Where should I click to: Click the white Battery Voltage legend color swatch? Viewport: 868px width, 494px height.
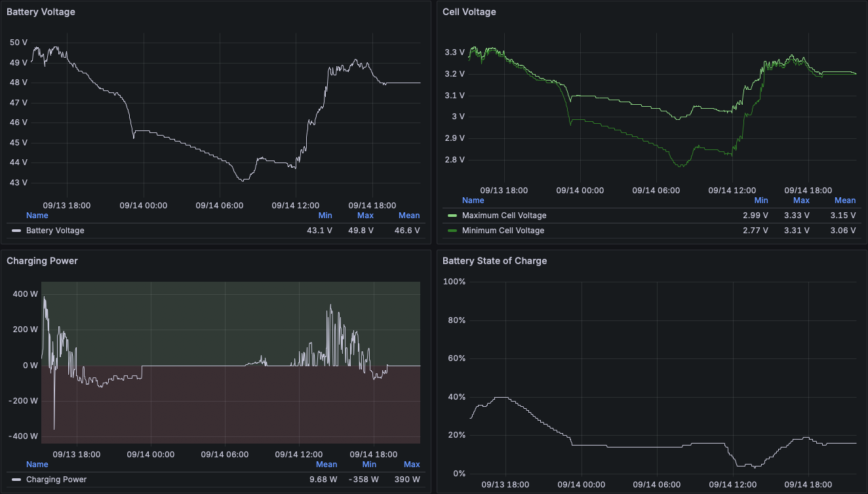16,231
